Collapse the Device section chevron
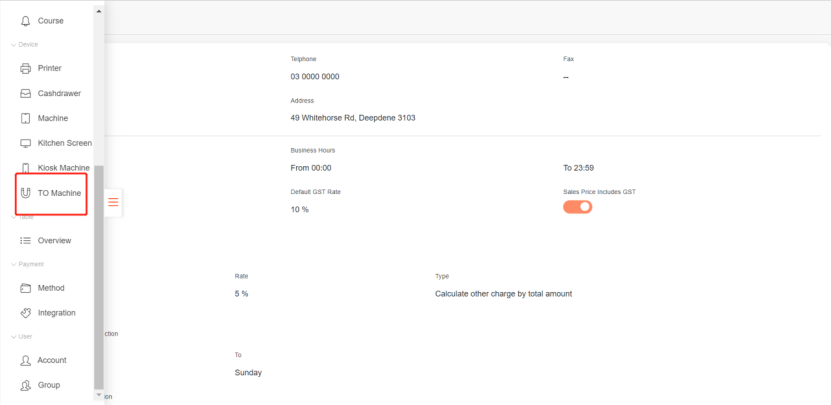This screenshot has height=405, width=831. pyautogui.click(x=13, y=44)
